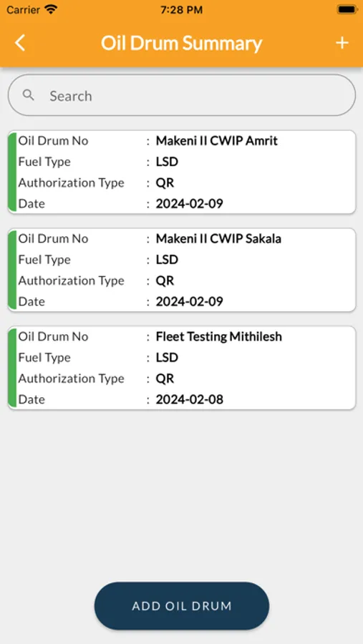Tap QR authorization on Sakala card
363x644 pixels.
point(165,280)
